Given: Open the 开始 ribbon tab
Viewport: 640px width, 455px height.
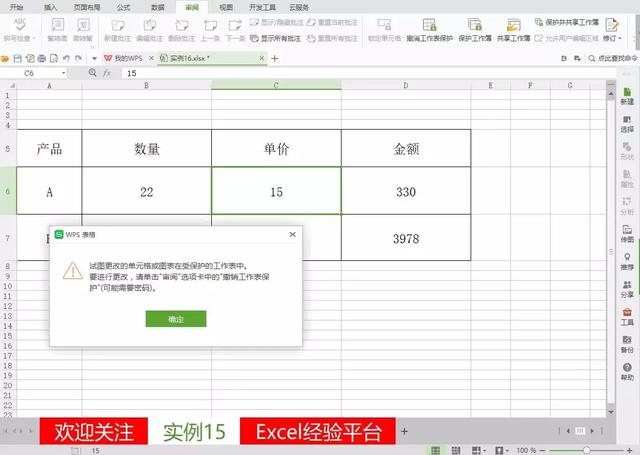Looking at the screenshot, I should click(17, 7).
